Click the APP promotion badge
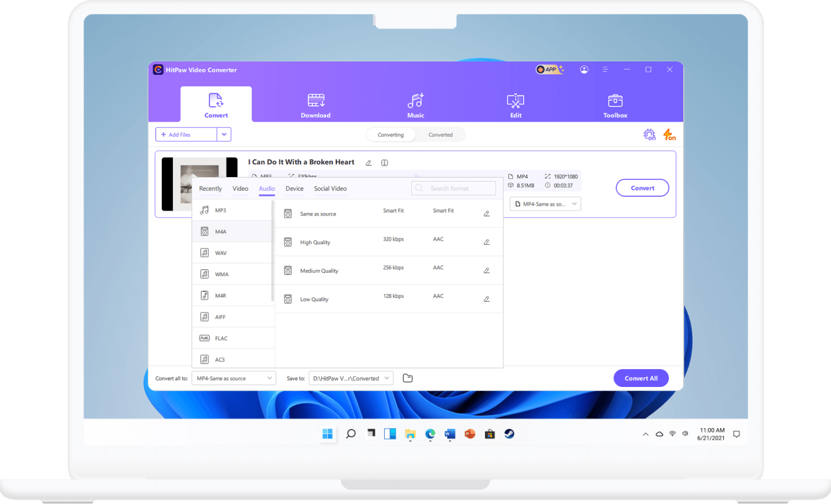This screenshot has height=504, width=831. coord(550,69)
